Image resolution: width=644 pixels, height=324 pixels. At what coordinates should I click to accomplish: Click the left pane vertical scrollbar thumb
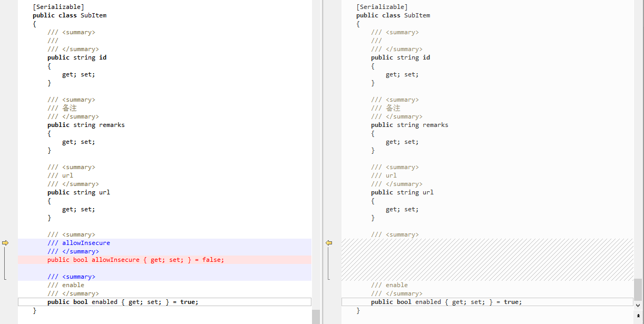(316, 316)
